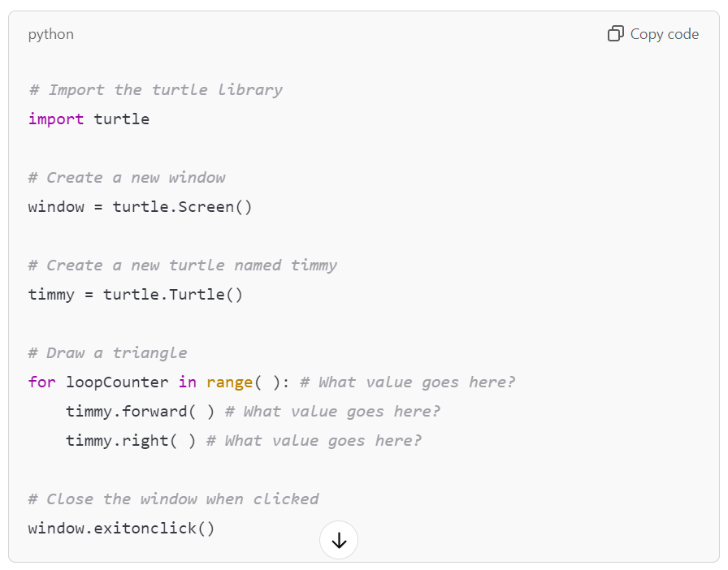The height and width of the screenshot is (570, 728).
Task: Click the window.exitonclick() statement
Action: (x=120, y=528)
